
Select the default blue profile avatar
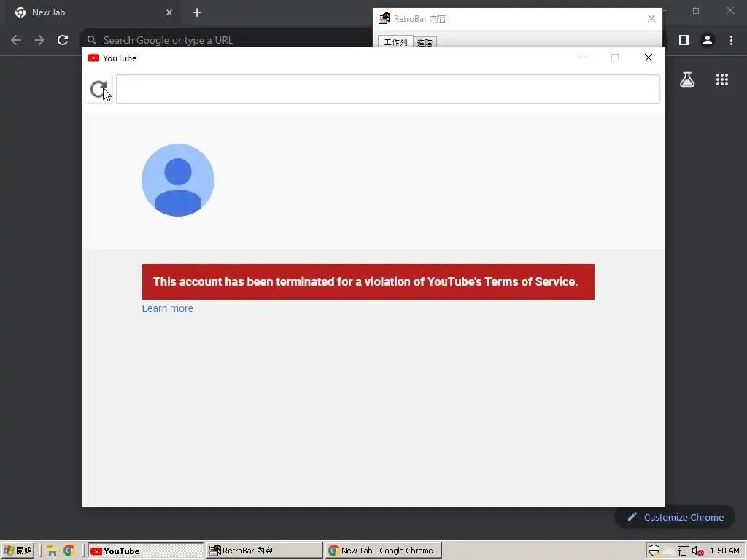[x=178, y=180]
